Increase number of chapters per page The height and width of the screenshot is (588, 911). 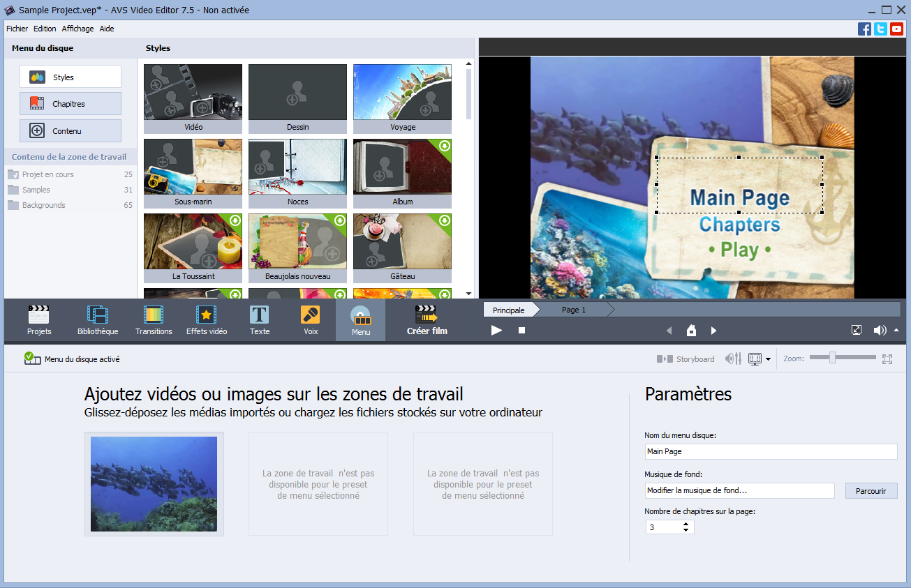686,524
